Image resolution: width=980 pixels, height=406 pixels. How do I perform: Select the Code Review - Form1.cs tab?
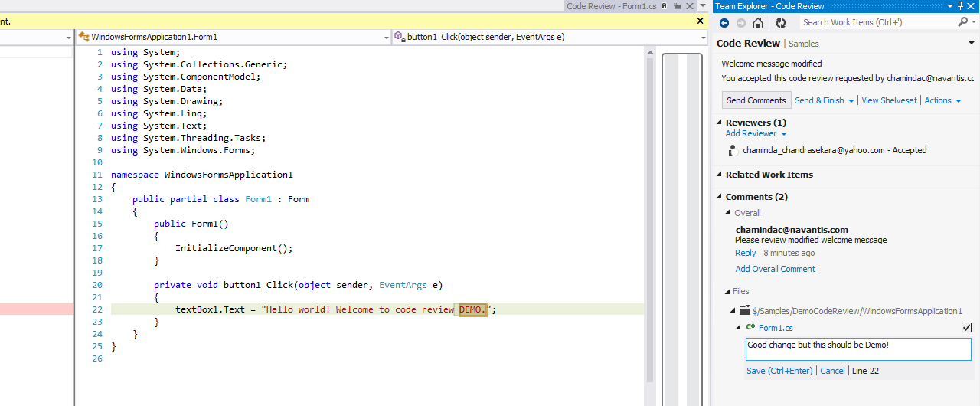coord(612,6)
